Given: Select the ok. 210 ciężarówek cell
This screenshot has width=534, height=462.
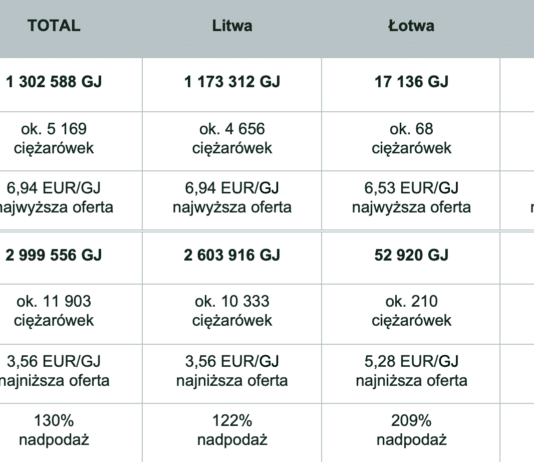Looking at the screenshot, I should tap(411, 311).
